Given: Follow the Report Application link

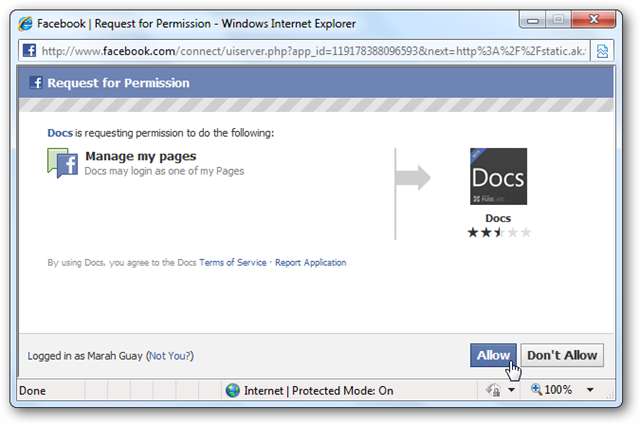Looking at the screenshot, I should pos(311,263).
